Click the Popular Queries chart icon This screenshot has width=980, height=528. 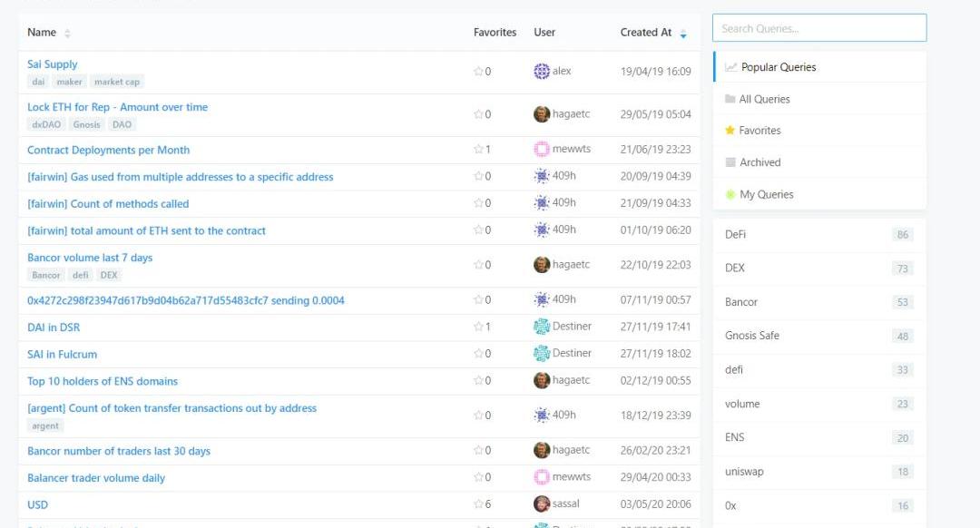click(x=730, y=67)
